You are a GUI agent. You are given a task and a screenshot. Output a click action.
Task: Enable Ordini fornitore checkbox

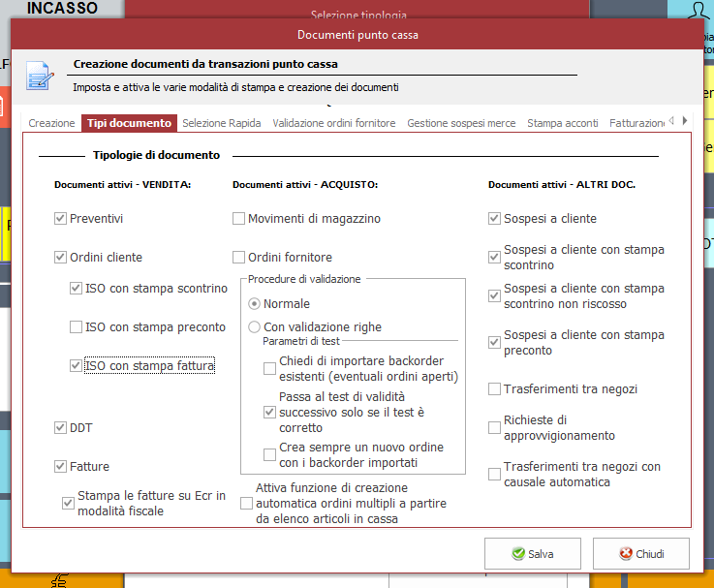[239, 258]
